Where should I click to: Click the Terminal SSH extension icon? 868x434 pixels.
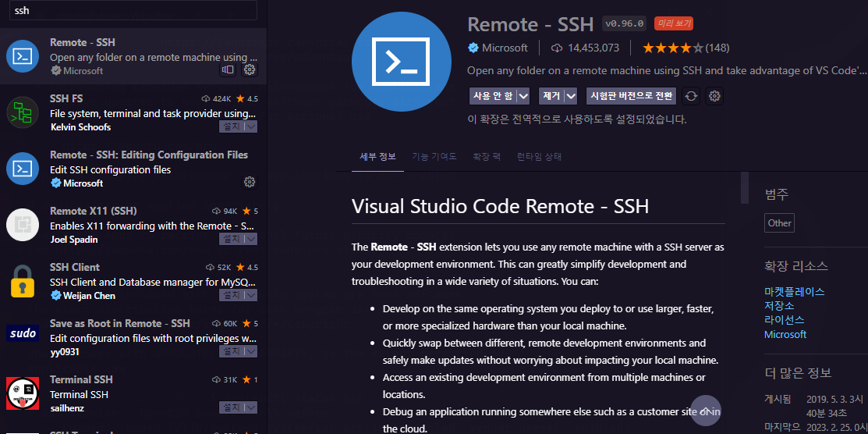pos(23,393)
